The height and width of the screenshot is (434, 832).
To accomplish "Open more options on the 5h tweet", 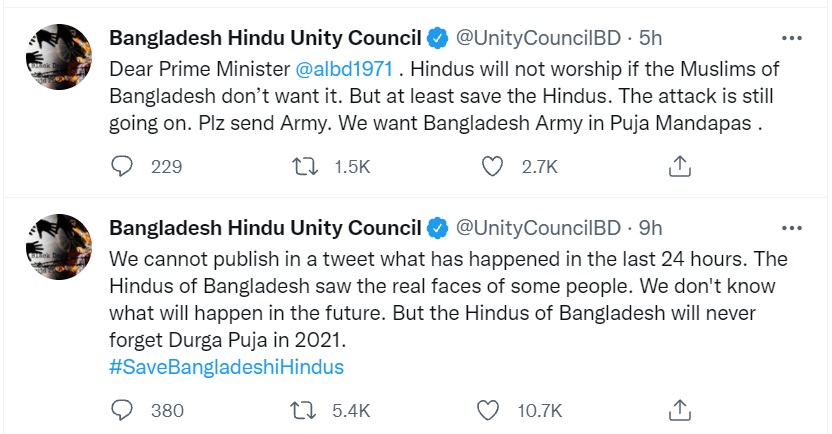I will click(x=791, y=38).
